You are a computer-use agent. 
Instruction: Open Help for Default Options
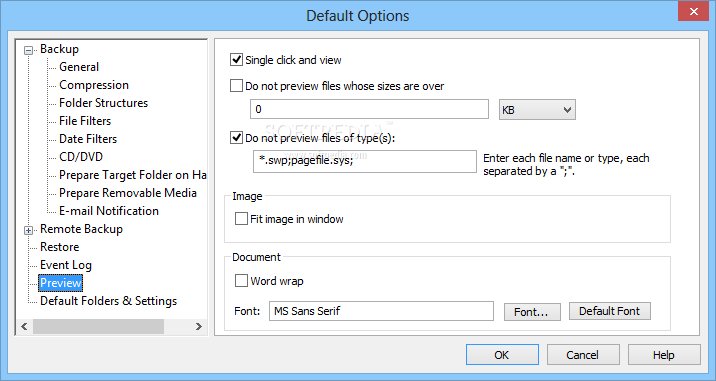[664, 355]
